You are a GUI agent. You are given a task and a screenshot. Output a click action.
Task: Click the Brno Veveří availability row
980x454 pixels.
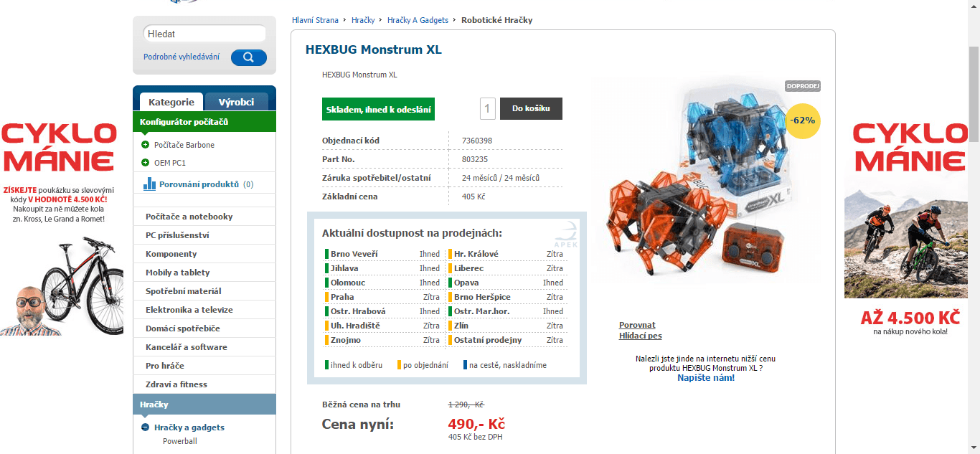pyautogui.click(x=383, y=254)
